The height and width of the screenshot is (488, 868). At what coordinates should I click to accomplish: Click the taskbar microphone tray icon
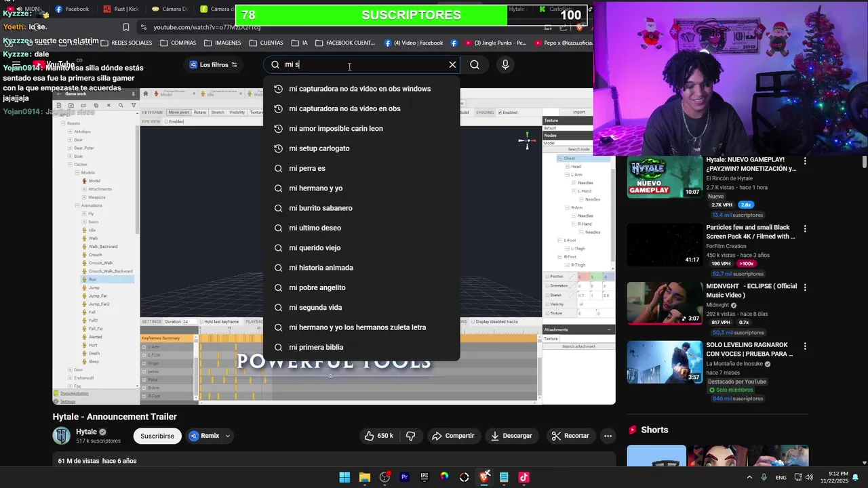pyautogui.click(x=764, y=477)
